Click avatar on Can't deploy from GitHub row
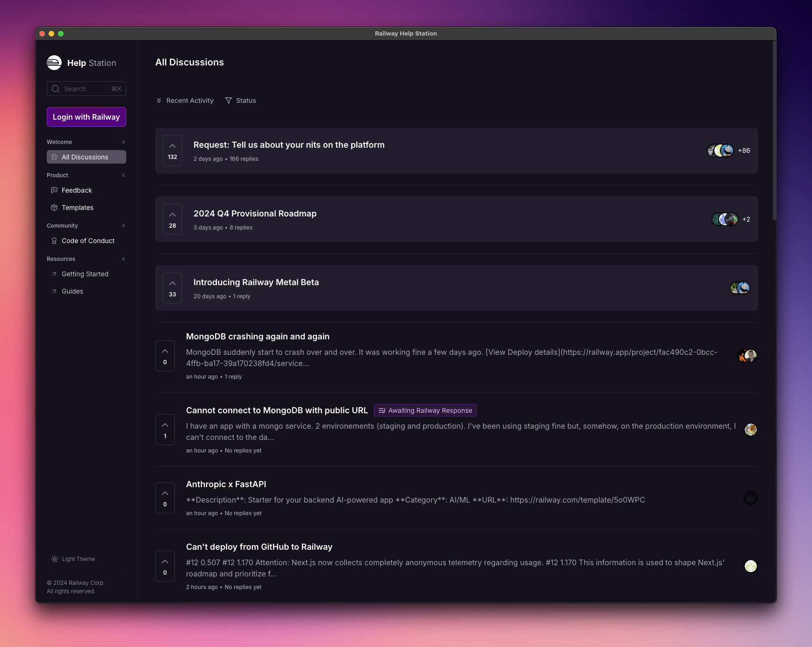 click(x=751, y=566)
